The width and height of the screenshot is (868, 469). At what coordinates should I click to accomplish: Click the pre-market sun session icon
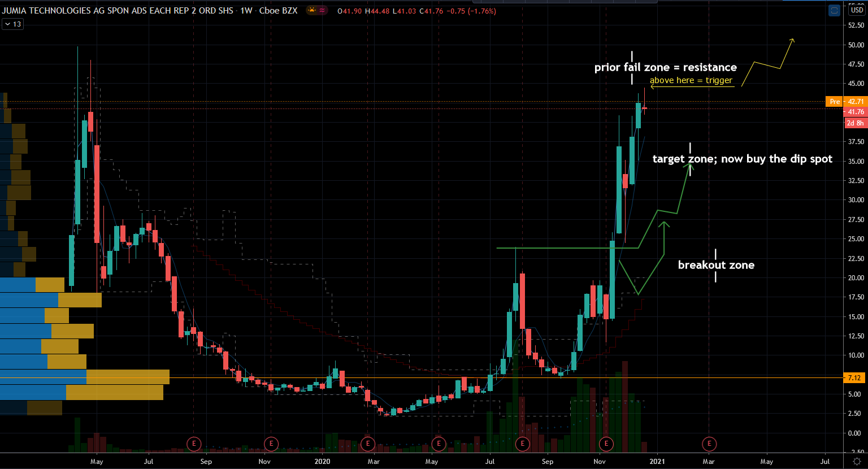coord(311,10)
